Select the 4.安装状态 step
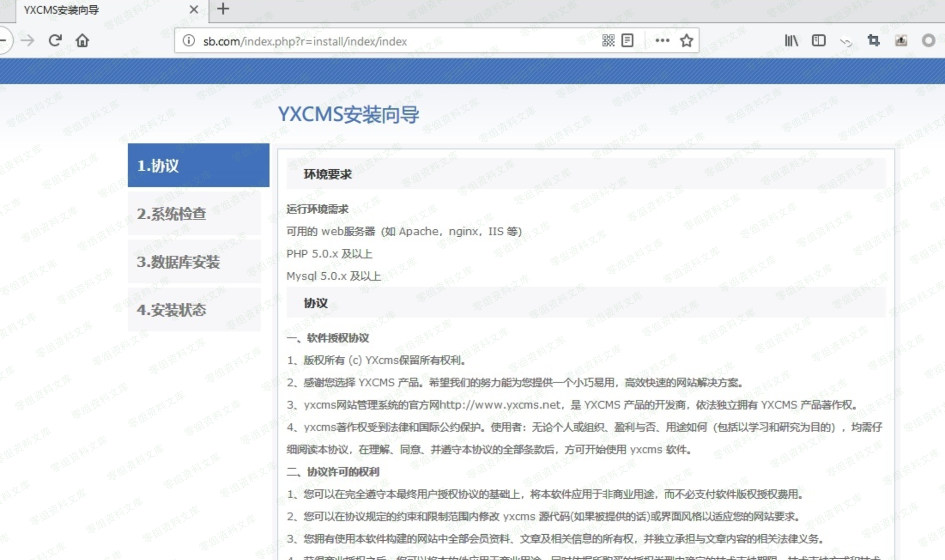Screen dimensions: 945x560 click(x=194, y=310)
